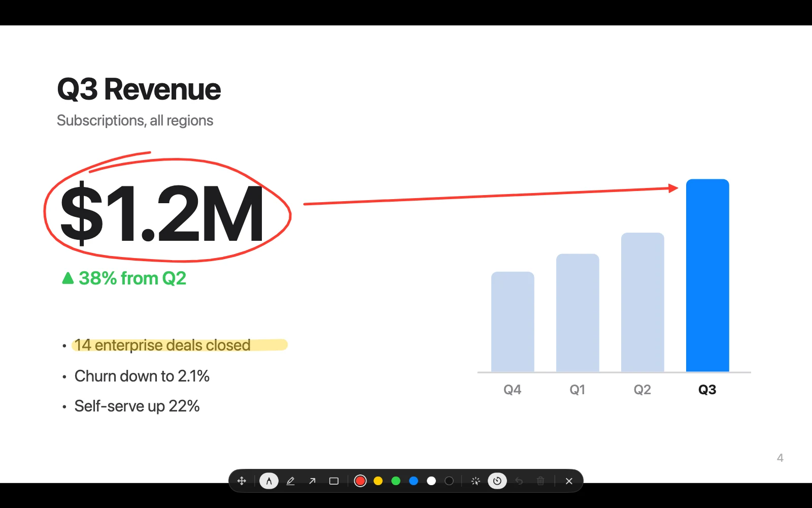812x508 pixels.
Task: Click the "Self-serve up 22%" bullet
Action: point(137,406)
